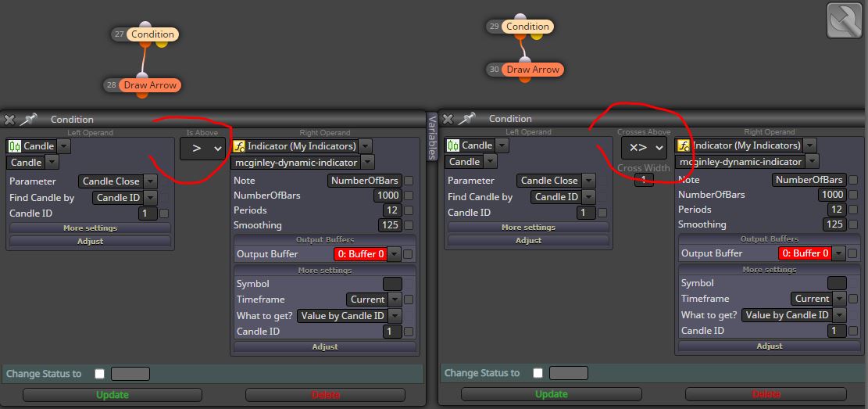Click yellow output dot of Condition 27
868x409 pixels.
pyautogui.click(x=160, y=43)
